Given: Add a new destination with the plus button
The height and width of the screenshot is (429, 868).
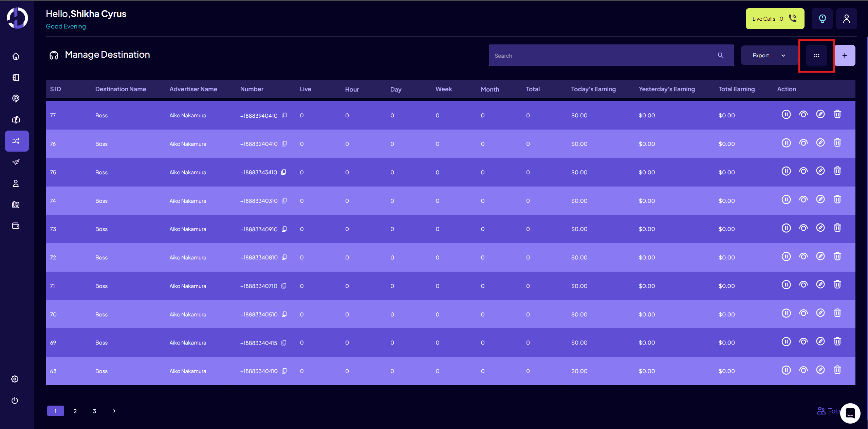Looking at the screenshot, I should (x=845, y=55).
